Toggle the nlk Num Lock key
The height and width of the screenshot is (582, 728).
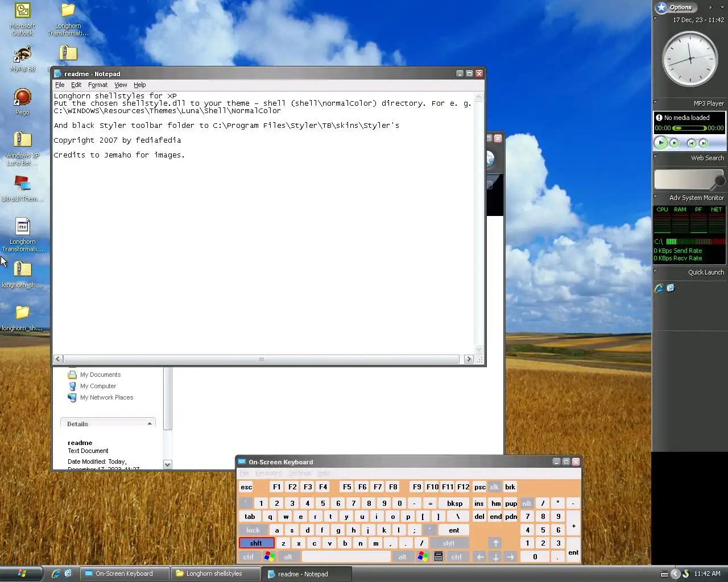527,504
